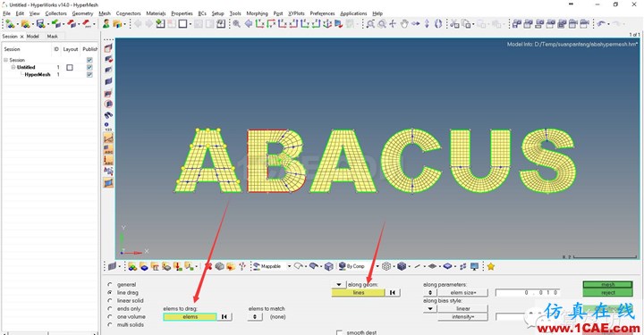Click the rotate view braces icon
This screenshot has width=644, height=335.
coord(438,24)
